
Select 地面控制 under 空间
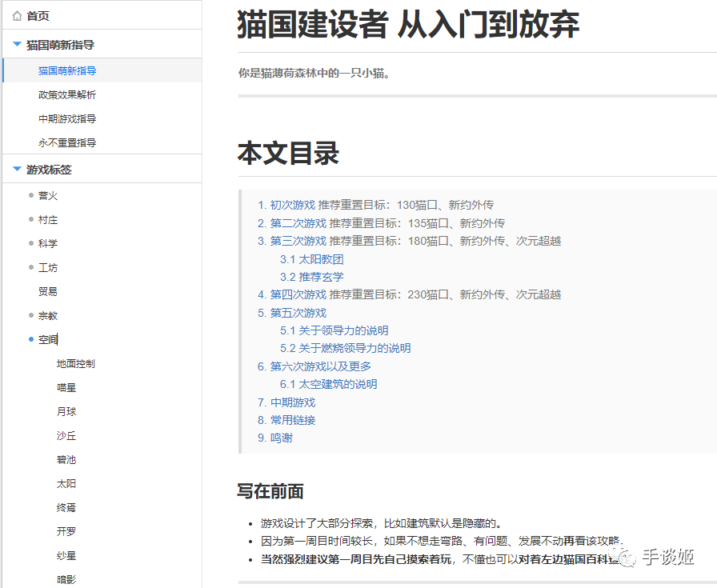[76, 364]
